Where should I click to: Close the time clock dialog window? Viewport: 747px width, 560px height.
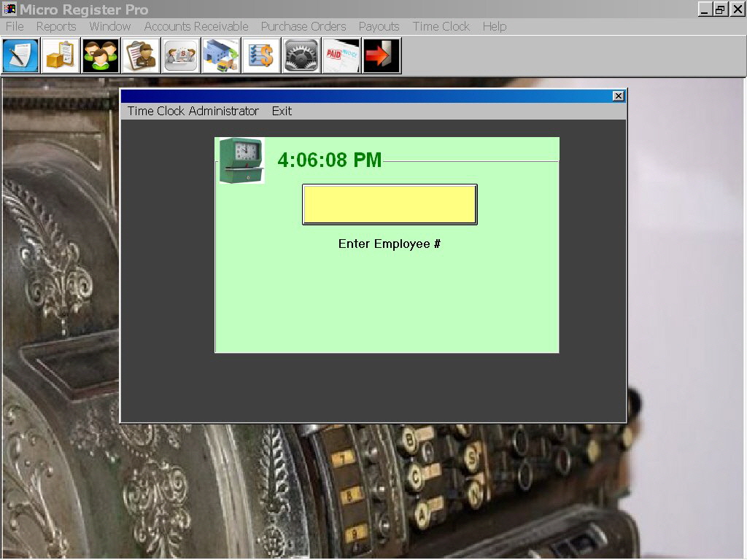618,96
